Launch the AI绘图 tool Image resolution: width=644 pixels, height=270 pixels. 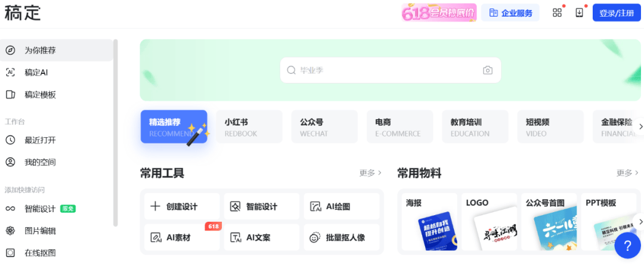click(x=342, y=206)
